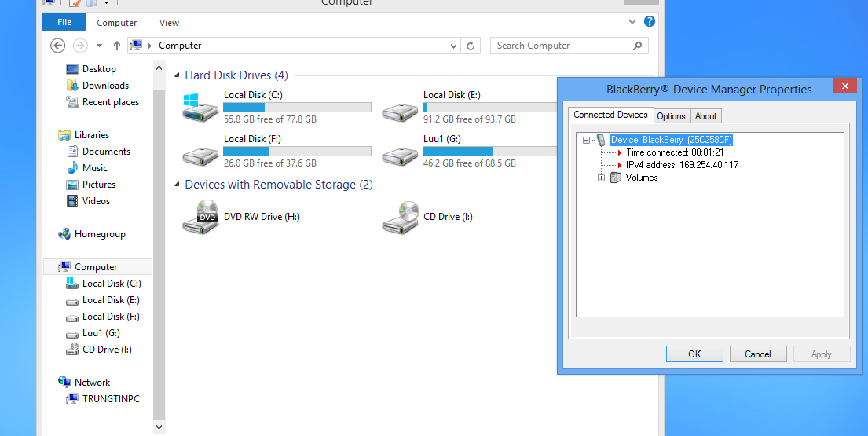This screenshot has height=436, width=868.
Task: Click OK in BlackBerry Device Manager
Action: (x=694, y=354)
